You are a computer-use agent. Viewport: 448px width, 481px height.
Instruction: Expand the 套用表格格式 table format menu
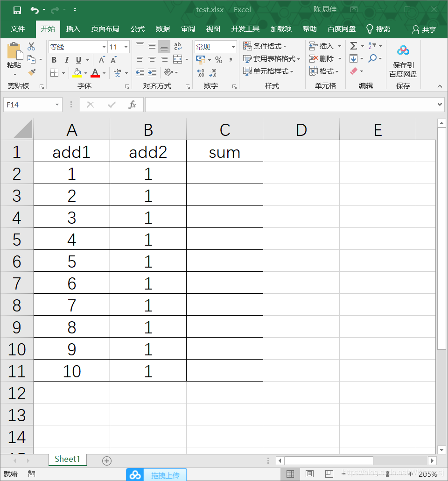(x=272, y=58)
